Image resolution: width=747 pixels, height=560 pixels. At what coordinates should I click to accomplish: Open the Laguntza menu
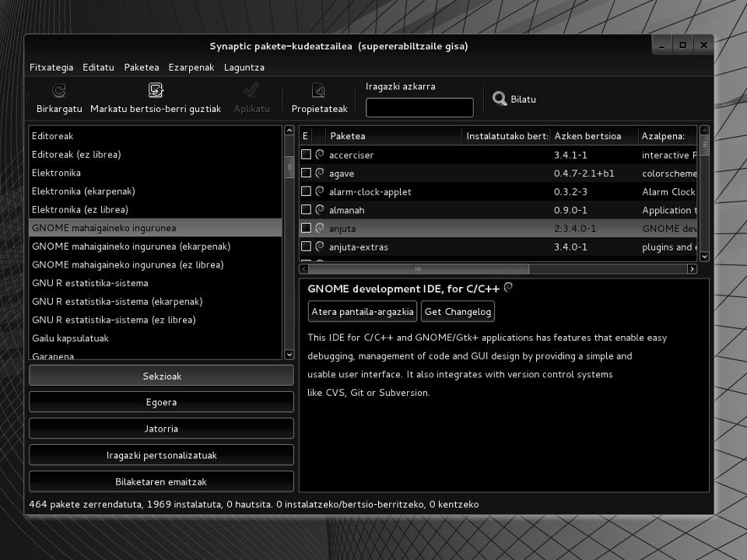(244, 67)
